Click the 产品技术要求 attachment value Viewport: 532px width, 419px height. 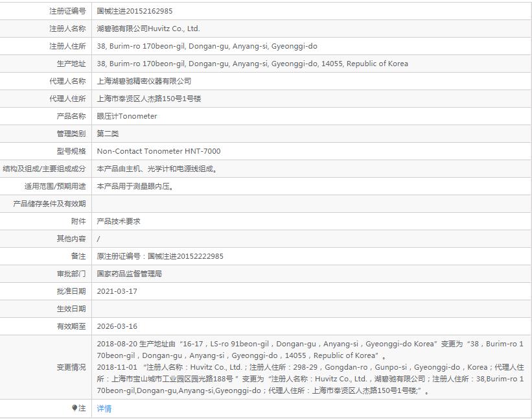(119, 221)
